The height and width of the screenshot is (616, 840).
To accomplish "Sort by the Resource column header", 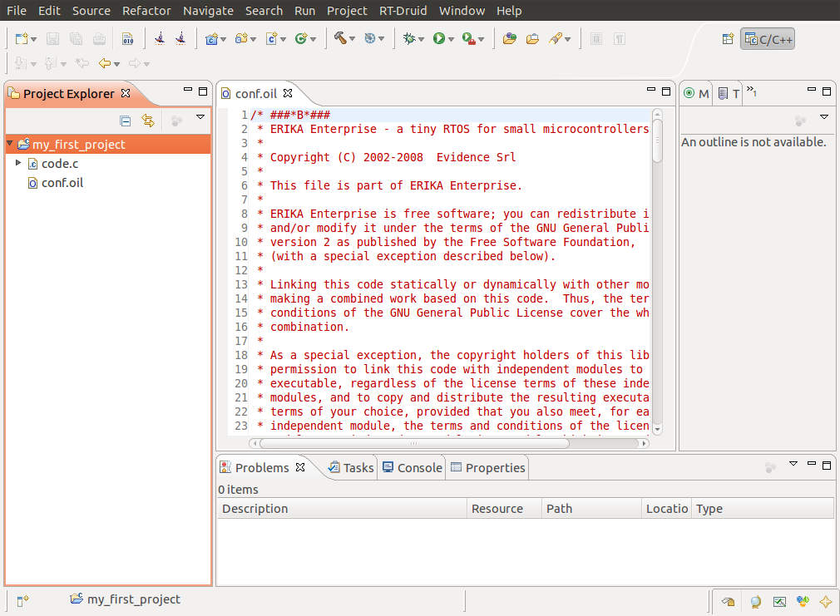I will pos(504,508).
